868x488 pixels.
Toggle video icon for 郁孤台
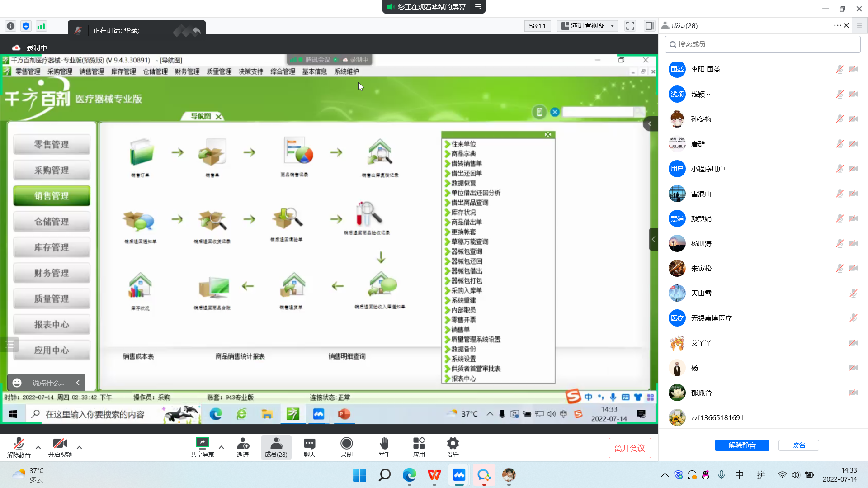click(854, 393)
